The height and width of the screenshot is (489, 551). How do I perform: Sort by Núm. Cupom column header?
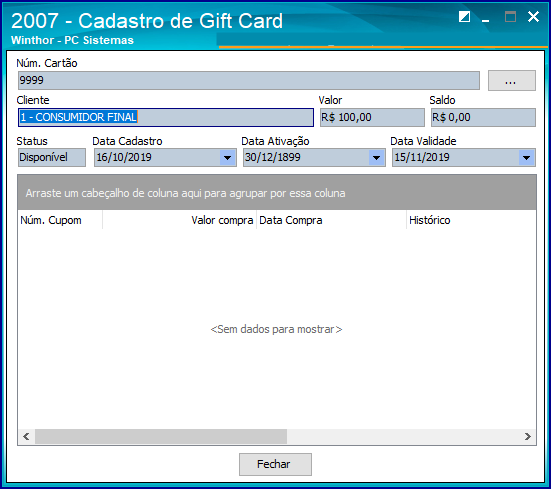[x=60, y=220]
